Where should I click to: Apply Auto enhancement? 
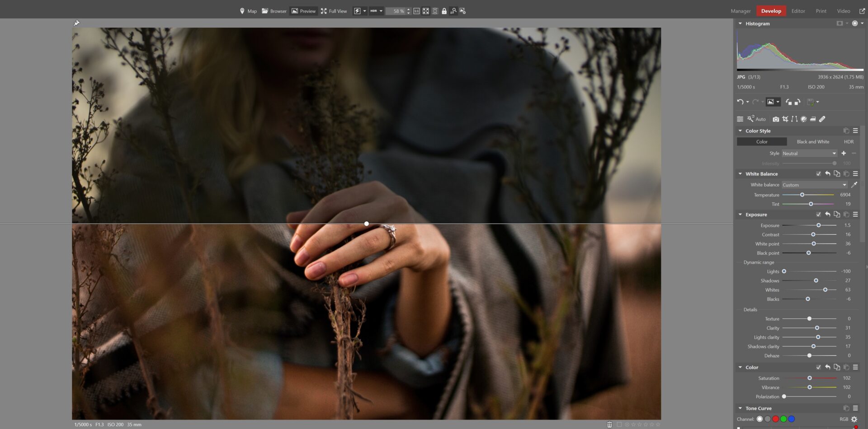[756, 119]
